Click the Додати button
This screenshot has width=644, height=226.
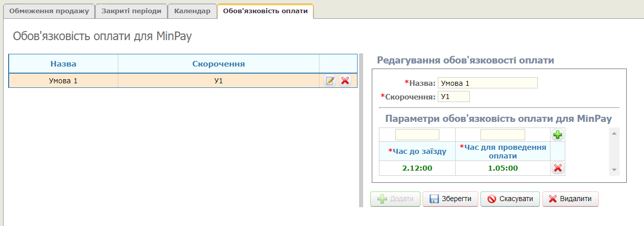tap(396, 199)
